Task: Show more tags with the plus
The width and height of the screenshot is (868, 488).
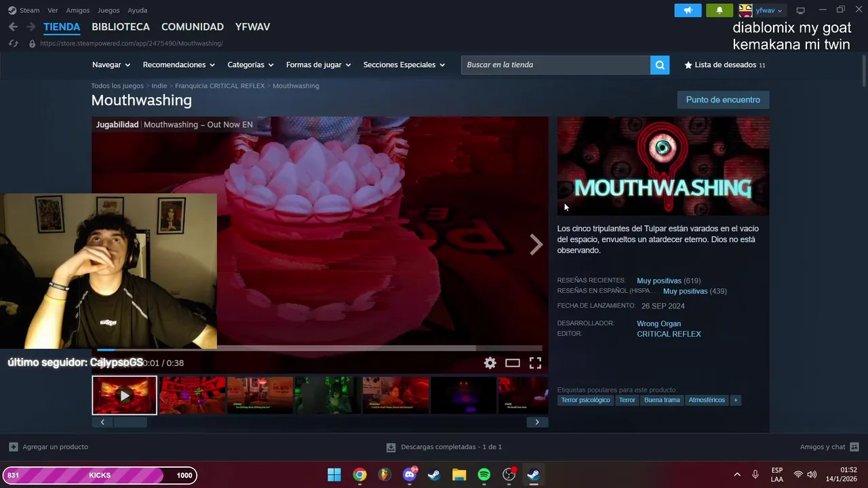Action: tap(735, 400)
